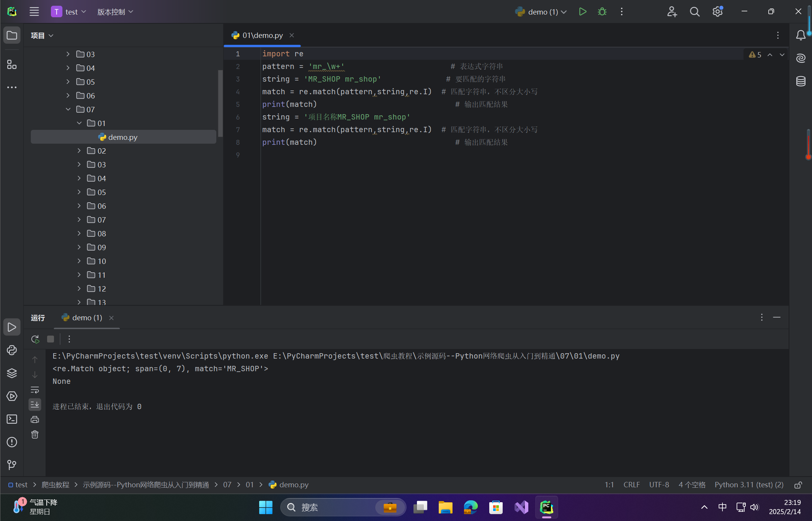This screenshot has height=521, width=812.
Task: Open the Python Packages tool window
Action: 12,373
